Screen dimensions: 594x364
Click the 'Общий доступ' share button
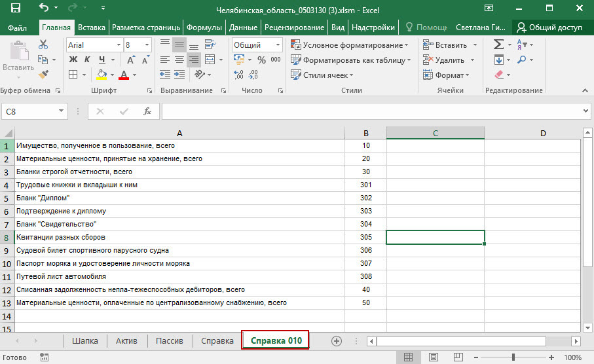[549, 27]
